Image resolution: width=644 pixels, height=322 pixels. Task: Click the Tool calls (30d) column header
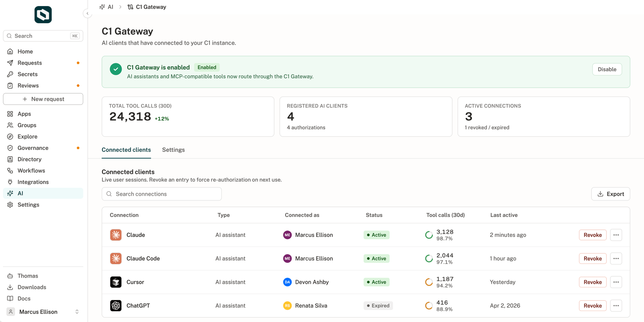coord(445,215)
